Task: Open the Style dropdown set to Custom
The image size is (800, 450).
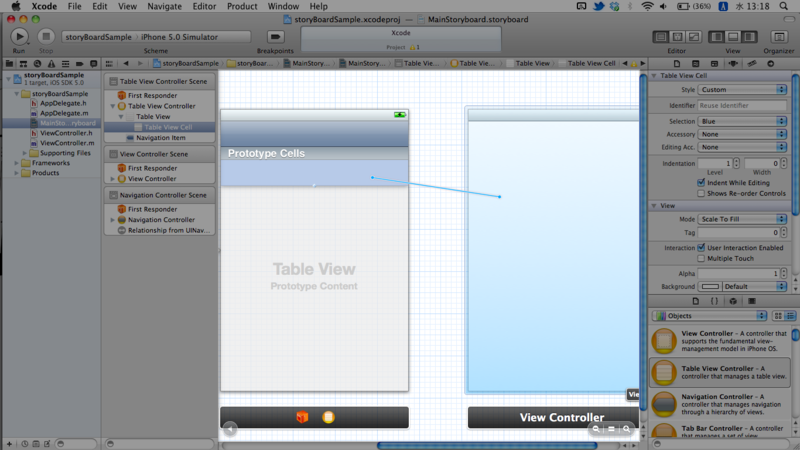Action: pos(742,89)
